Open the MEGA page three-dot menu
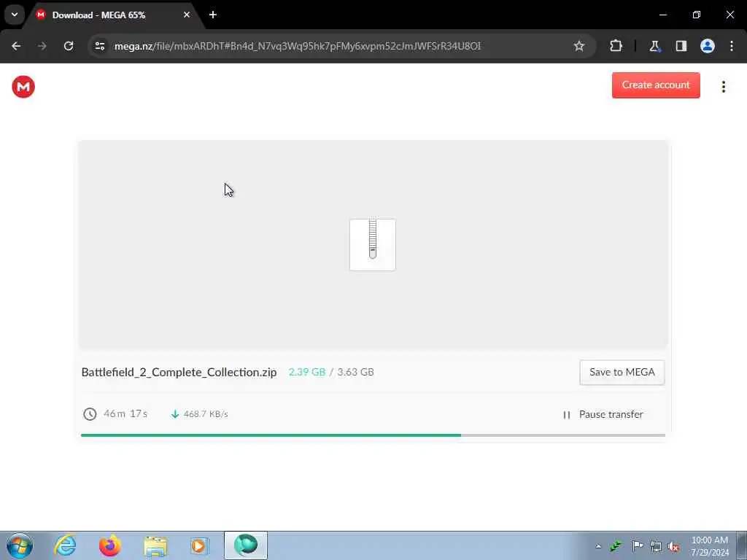This screenshot has height=560, width=747. pos(723,87)
